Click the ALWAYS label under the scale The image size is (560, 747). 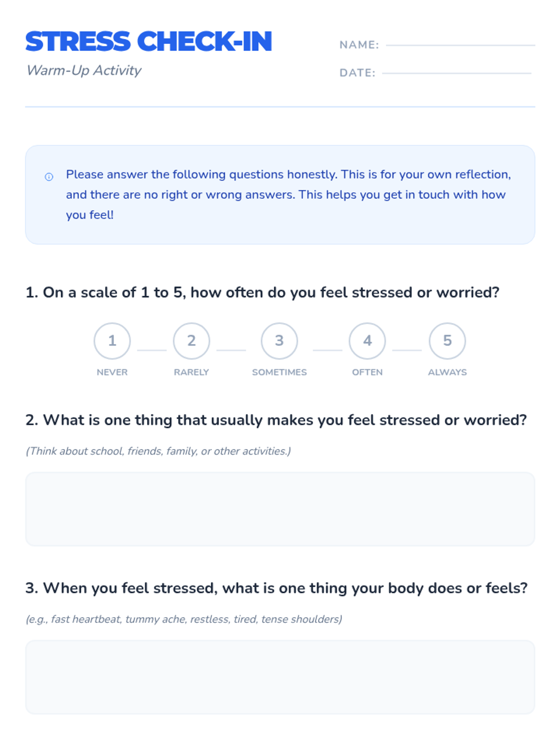tap(447, 372)
